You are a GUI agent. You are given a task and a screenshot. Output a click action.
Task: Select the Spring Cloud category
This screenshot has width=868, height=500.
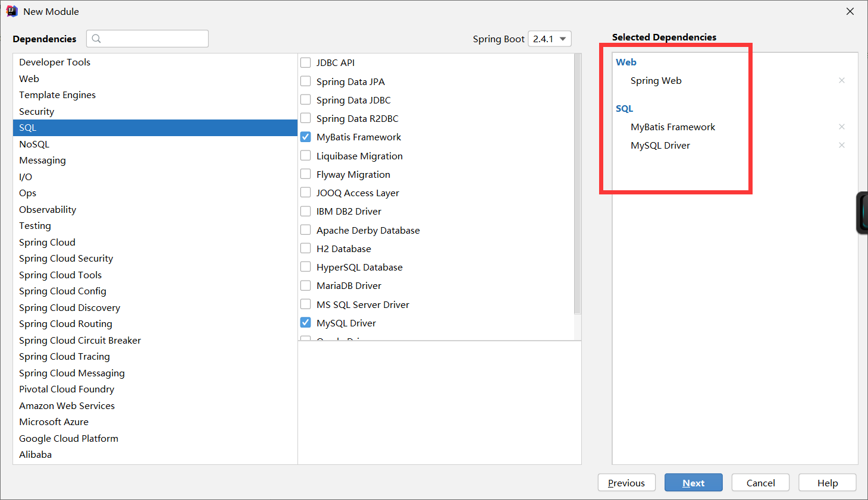(155, 242)
